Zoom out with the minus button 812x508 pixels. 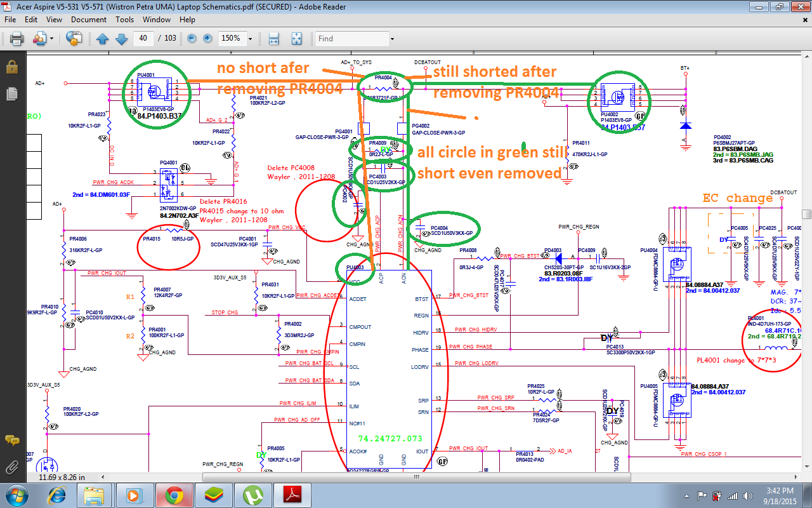[192, 39]
